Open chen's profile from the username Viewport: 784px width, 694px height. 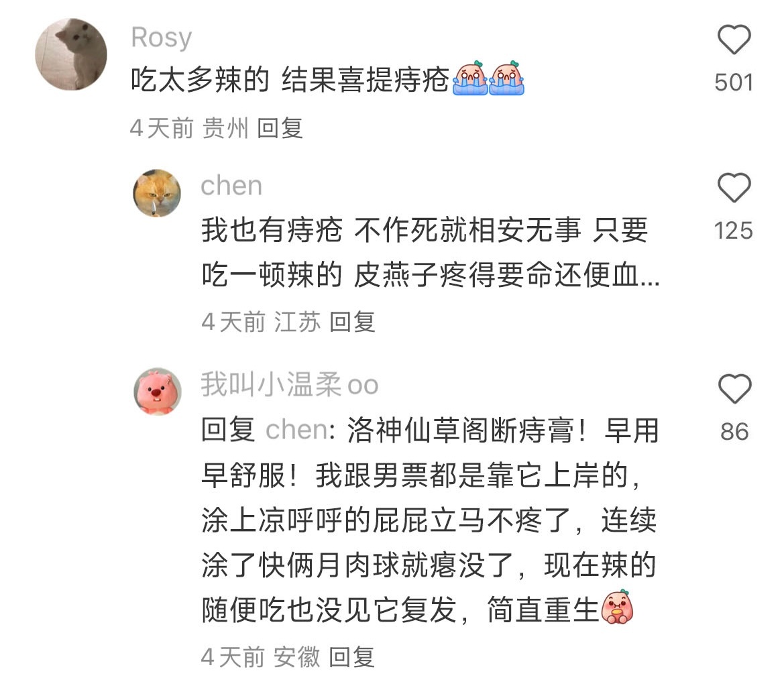point(231,186)
